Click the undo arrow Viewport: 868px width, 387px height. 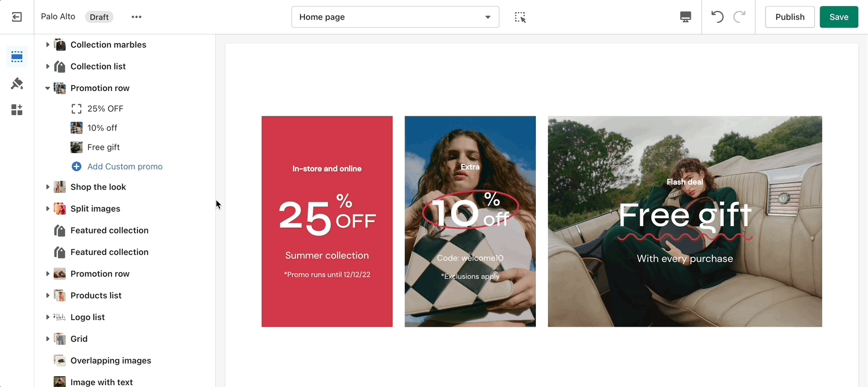[x=717, y=17]
